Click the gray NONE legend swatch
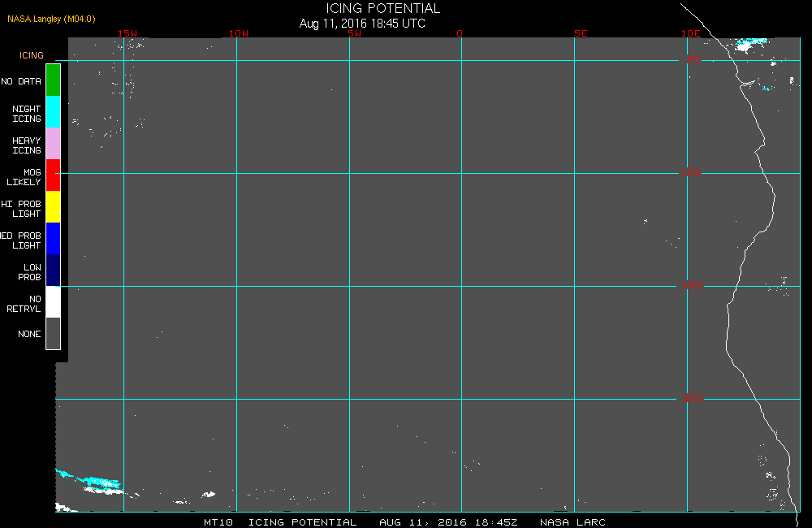This screenshot has width=812, height=528. [x=54, y=333]
